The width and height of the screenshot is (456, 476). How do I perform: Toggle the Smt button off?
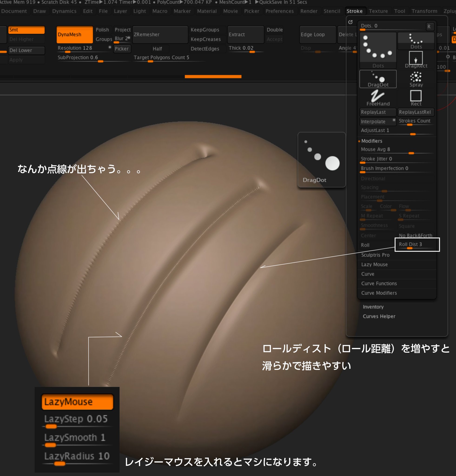26,30
